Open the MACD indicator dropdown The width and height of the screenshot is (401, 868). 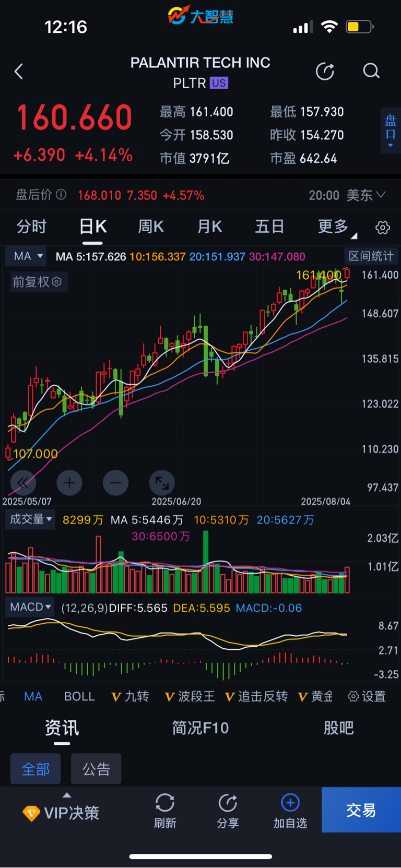pos(30,607)
